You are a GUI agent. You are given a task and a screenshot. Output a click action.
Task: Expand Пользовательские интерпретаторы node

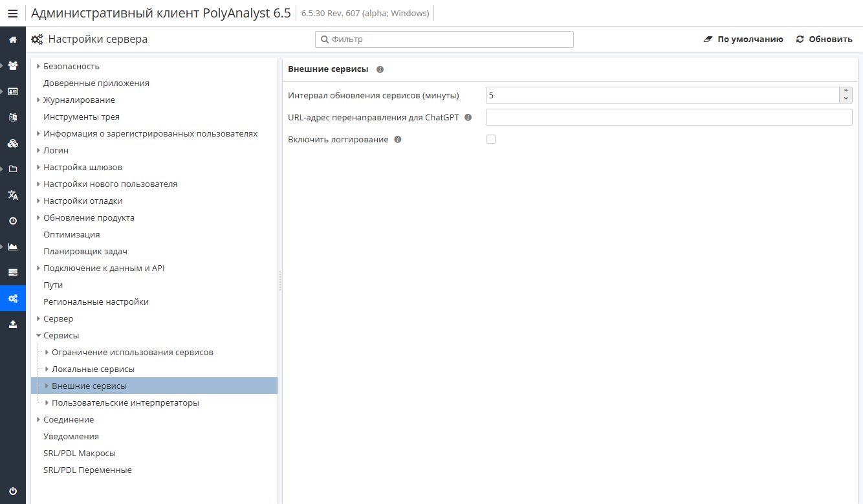pyautogui.click(x=47, y=403)
